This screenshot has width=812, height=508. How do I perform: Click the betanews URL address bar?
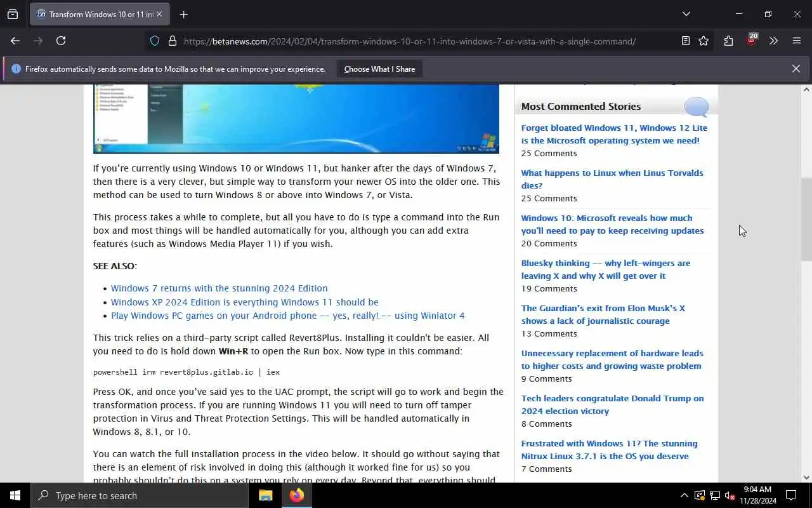click(410, 41)
